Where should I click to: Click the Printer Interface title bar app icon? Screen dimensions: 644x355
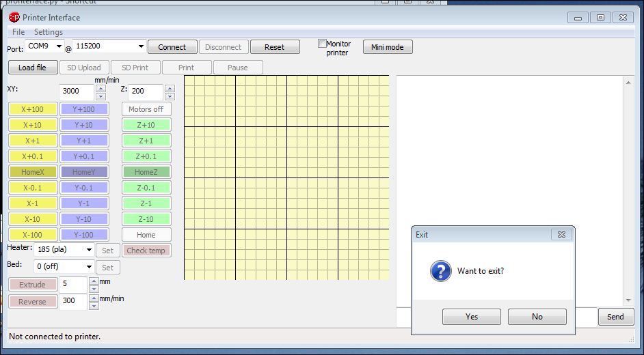[14, 17]
